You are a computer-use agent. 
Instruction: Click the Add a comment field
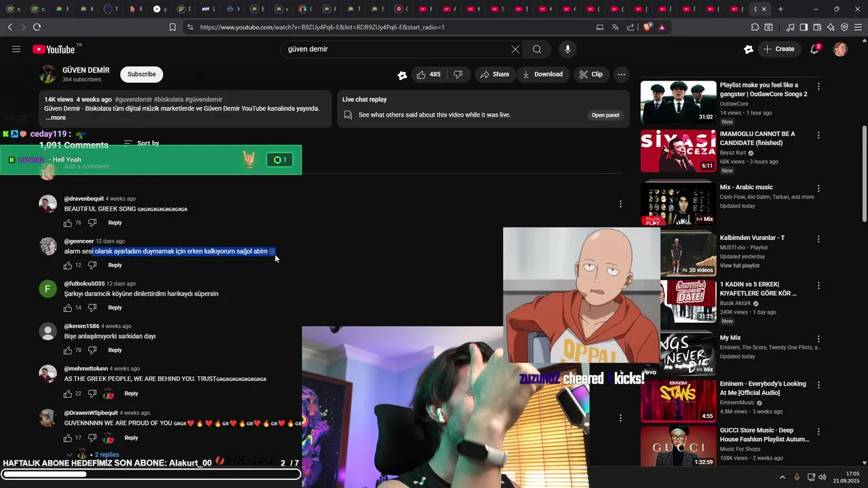[x=342, y=167]
